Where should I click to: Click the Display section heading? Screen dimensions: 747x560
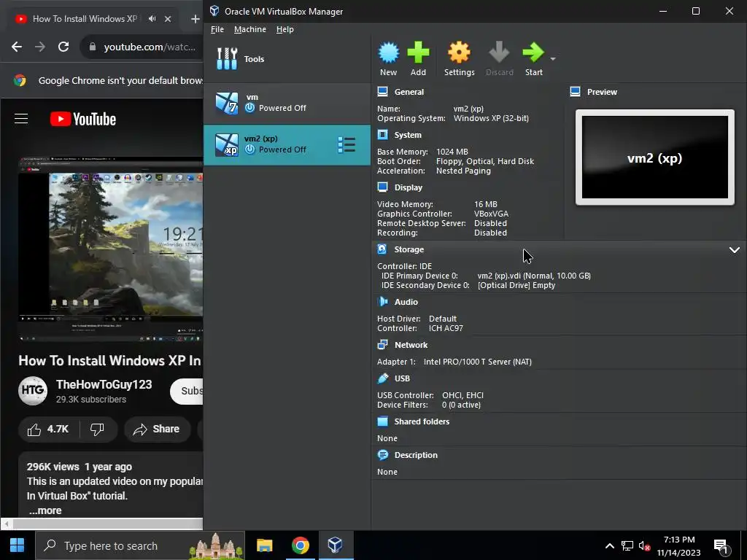(x=409, y=187)
